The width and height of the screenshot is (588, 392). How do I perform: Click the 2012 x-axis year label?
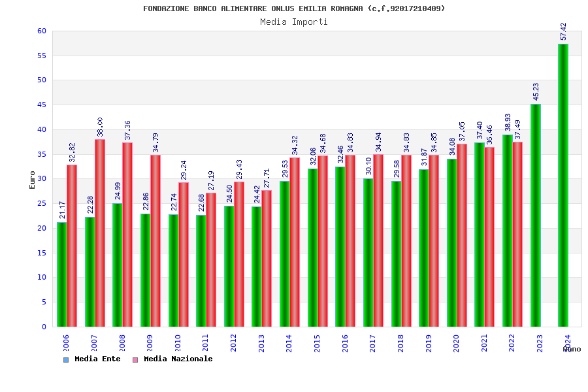[233, 343]
